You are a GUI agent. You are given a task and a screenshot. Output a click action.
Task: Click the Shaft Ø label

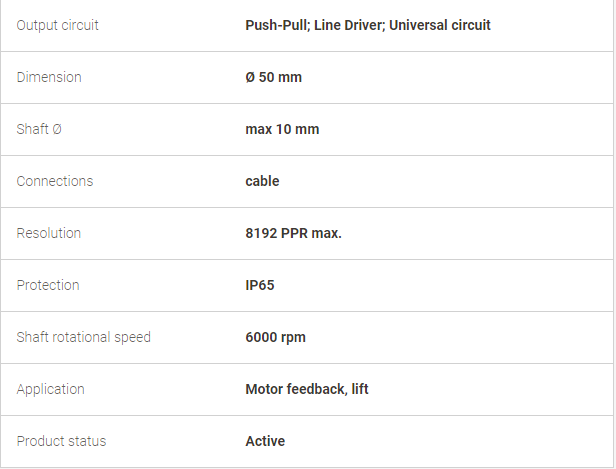(39, 129)
